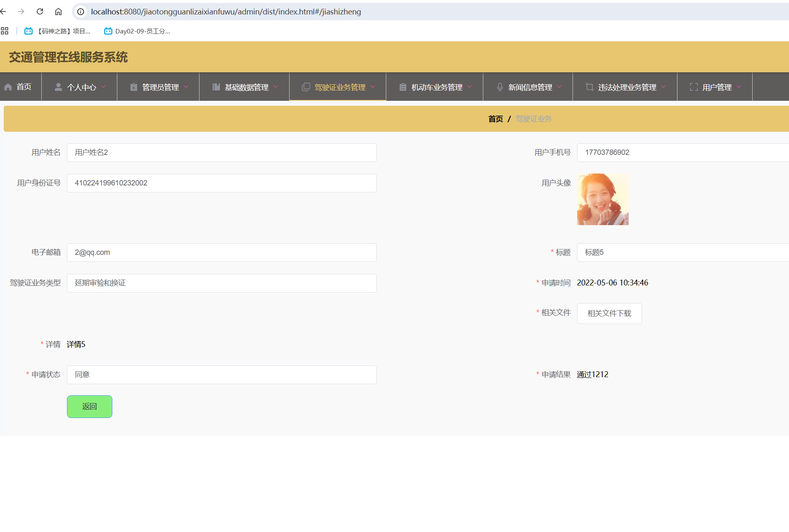Expand the 管理员管理 dropdown menu
Viewport: 789px width, 532px height.
tap(160, 87)
